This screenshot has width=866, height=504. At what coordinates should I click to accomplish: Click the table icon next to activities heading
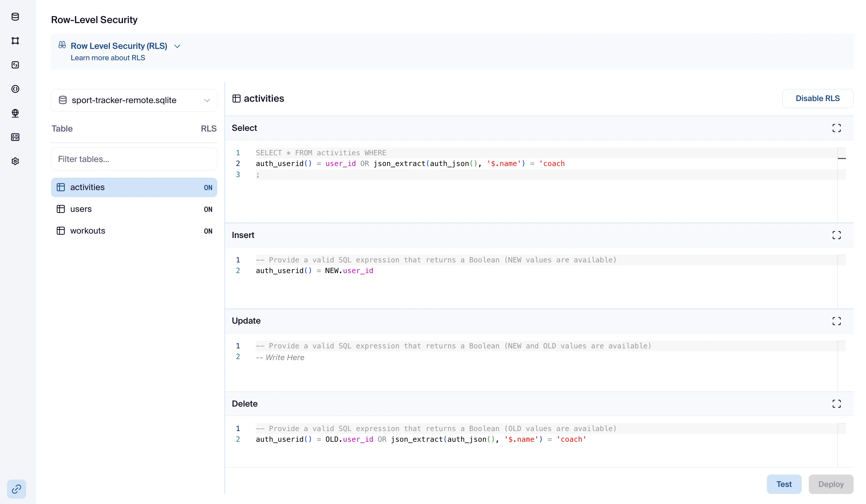pyautogui.click(x=236, y=98)
